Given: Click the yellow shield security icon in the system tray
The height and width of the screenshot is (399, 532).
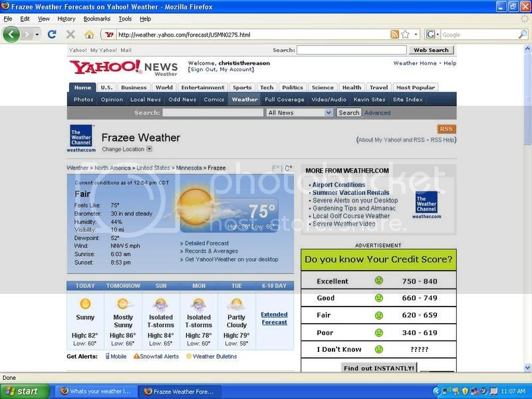Looking at the screenshot, I should coord(465,391).
